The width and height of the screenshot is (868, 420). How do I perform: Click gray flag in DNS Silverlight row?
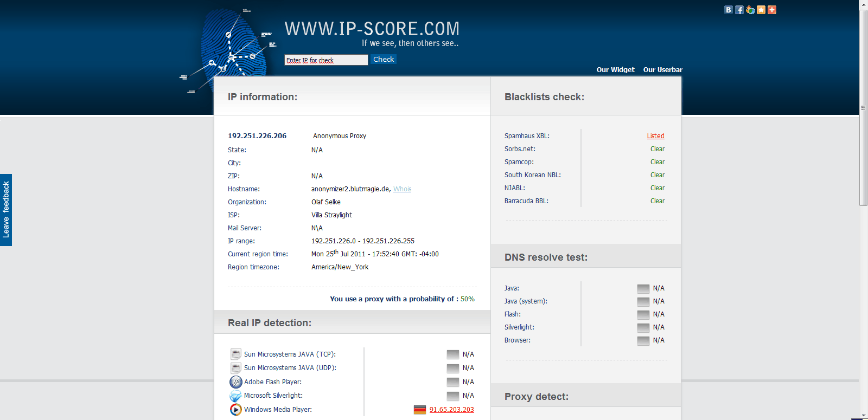click(x=643, y=327)
